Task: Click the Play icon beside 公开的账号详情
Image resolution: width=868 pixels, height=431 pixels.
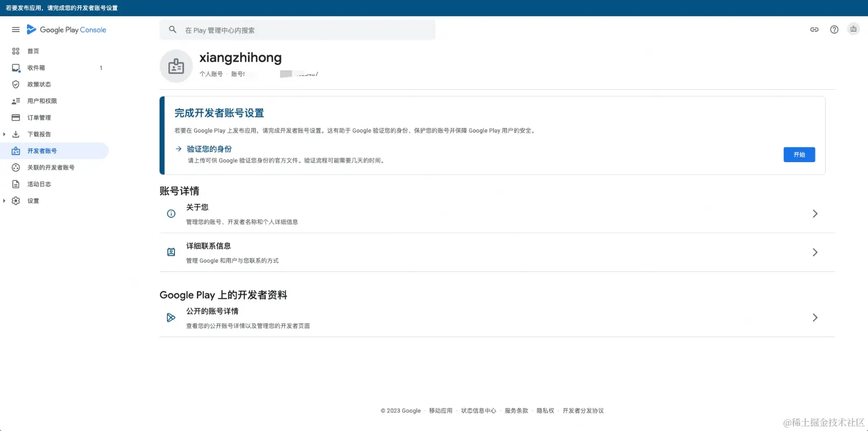Action: click(171, 318)
